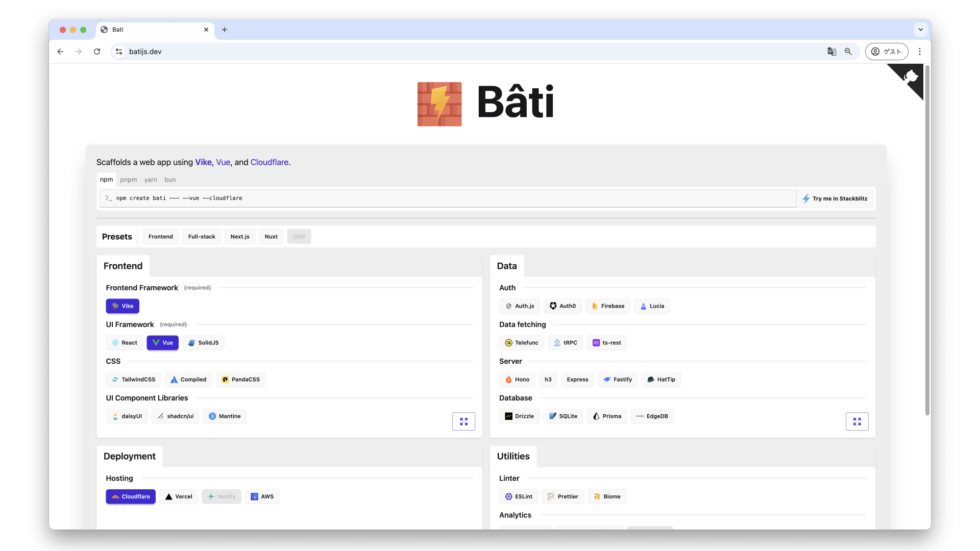980x551 pixels.
Task: Enable Prisma database
Action: click(x=606, y=416)
